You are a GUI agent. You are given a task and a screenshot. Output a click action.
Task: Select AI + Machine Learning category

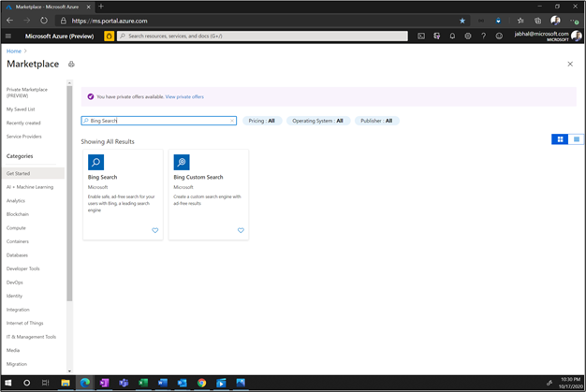[x=30, y=187]
